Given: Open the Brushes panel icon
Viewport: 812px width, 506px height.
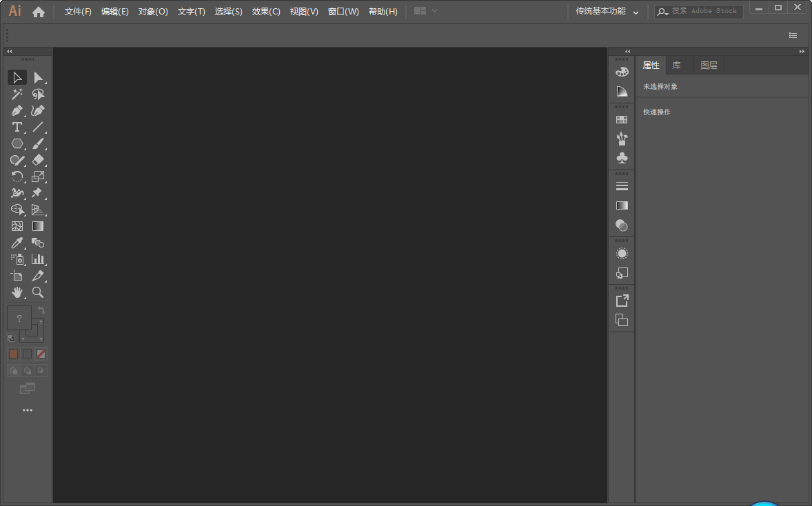Looking at the screenshot, I should point(622,139).
